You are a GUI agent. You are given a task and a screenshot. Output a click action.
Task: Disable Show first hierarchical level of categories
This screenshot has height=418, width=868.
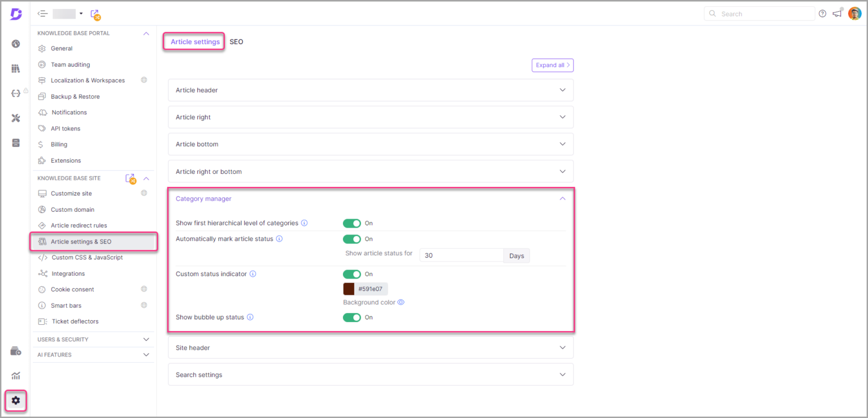[351, 223]
